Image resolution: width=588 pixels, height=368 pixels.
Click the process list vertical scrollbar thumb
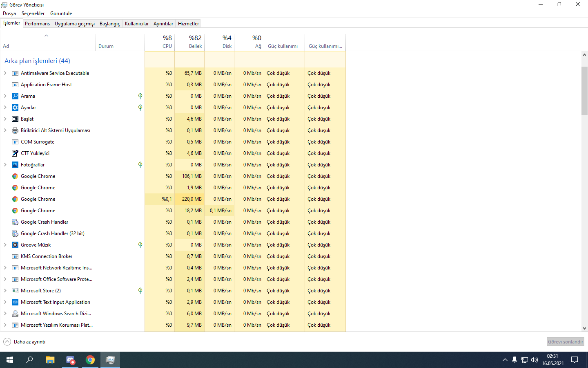584,90
